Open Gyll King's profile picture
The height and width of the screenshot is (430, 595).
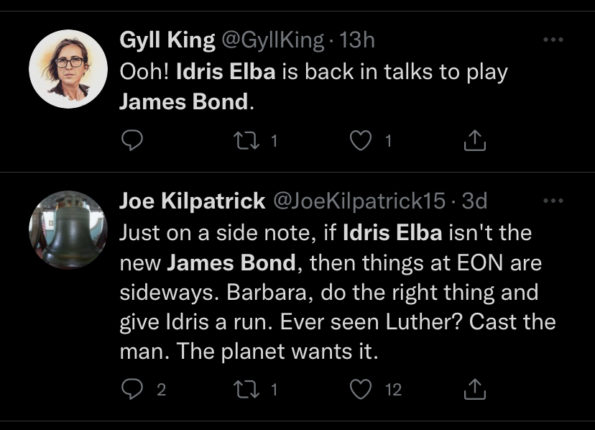point(68,69)
